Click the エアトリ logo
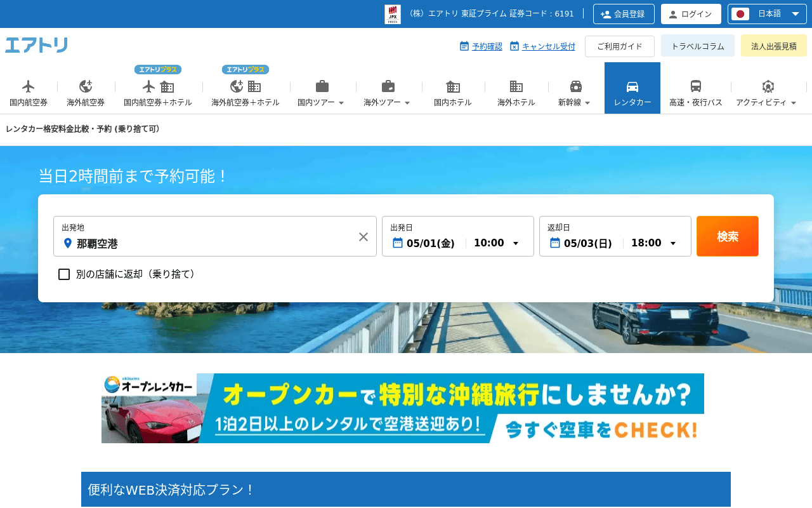Viewport: 812px width, 508px height. point(37,45)
